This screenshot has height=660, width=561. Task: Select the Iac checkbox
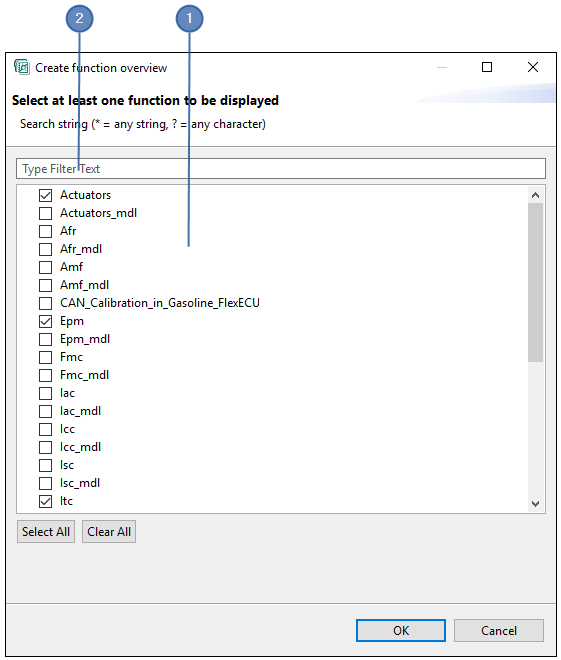(x=45, y=394)
